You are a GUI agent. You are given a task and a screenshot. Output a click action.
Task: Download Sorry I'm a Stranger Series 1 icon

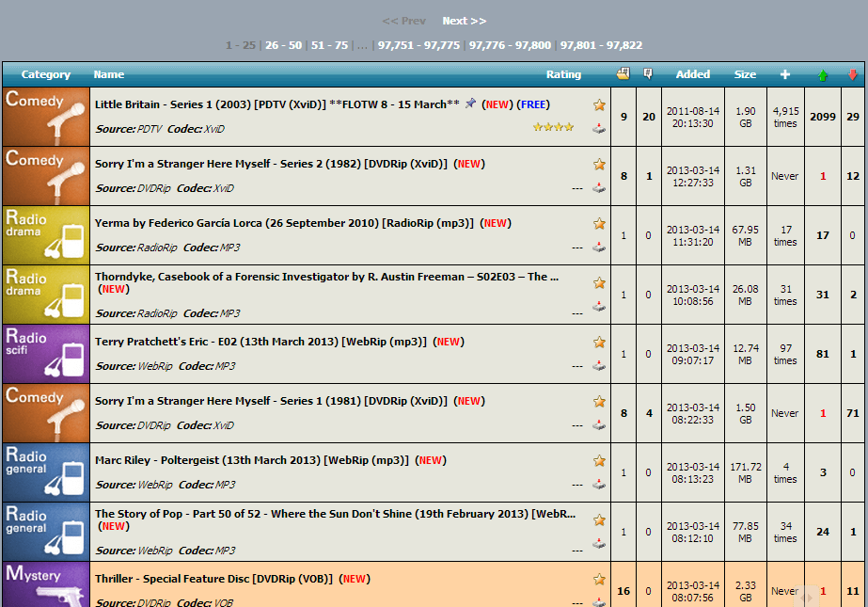pos(599,424)
